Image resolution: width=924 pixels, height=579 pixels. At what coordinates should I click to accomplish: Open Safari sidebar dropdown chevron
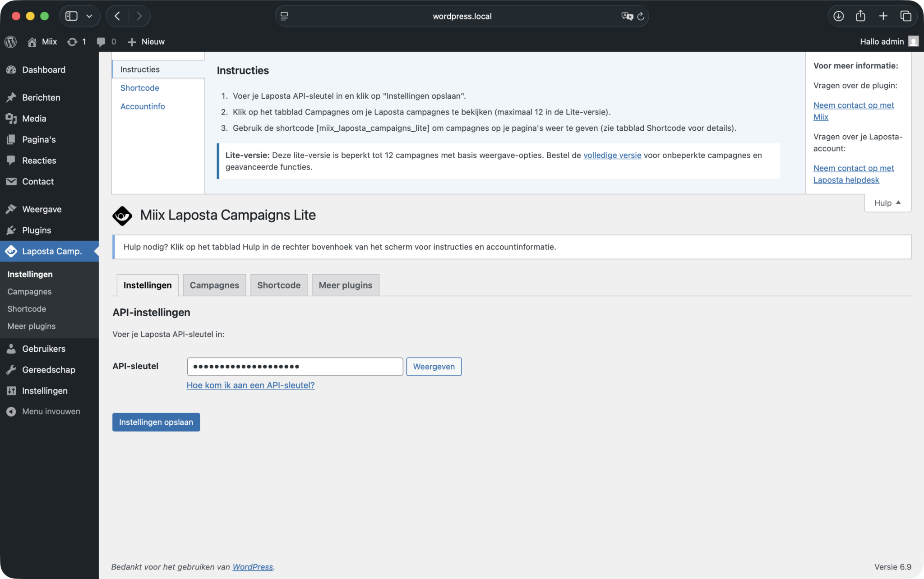tap(89, 16)
